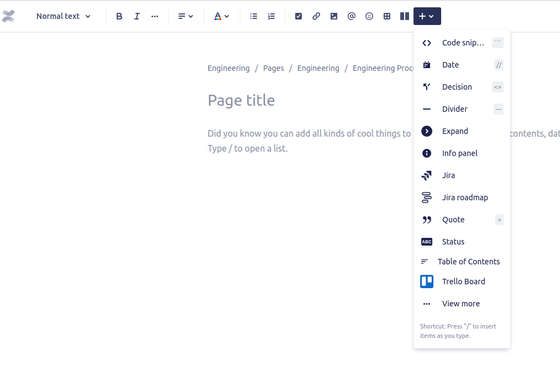Choose Jira roadmap in the insert menu
The height and width of the screenshot is (369, 560).
point(462,198)
